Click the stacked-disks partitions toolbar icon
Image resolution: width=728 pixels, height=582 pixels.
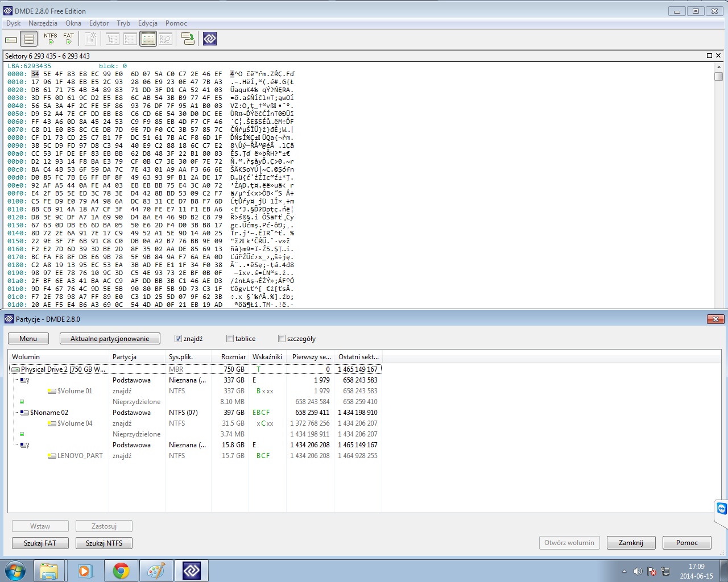[x=28, y=39]
